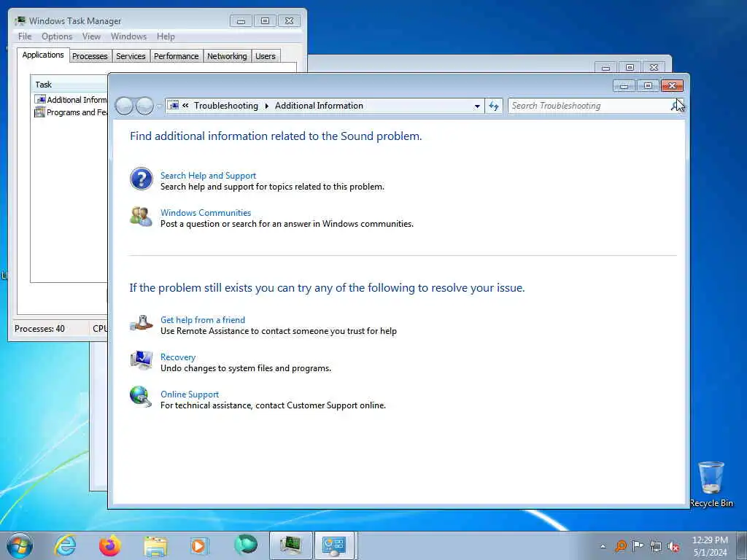Image resolution: width=747 pixels, height=560 pixels.
Task: Click the Forward arrow in the Troubleshooting window
Action: pos(144,106)
